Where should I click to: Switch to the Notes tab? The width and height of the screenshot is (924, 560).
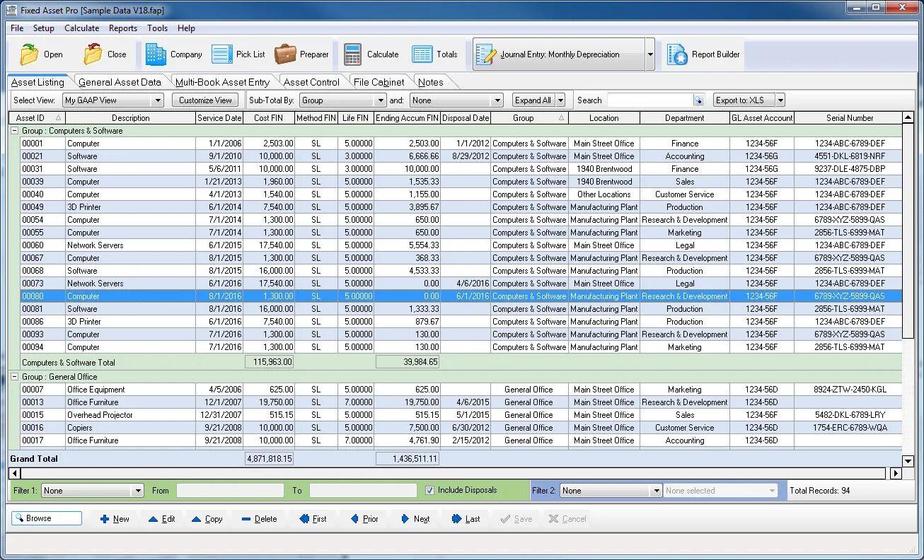(x=430, y=82)
